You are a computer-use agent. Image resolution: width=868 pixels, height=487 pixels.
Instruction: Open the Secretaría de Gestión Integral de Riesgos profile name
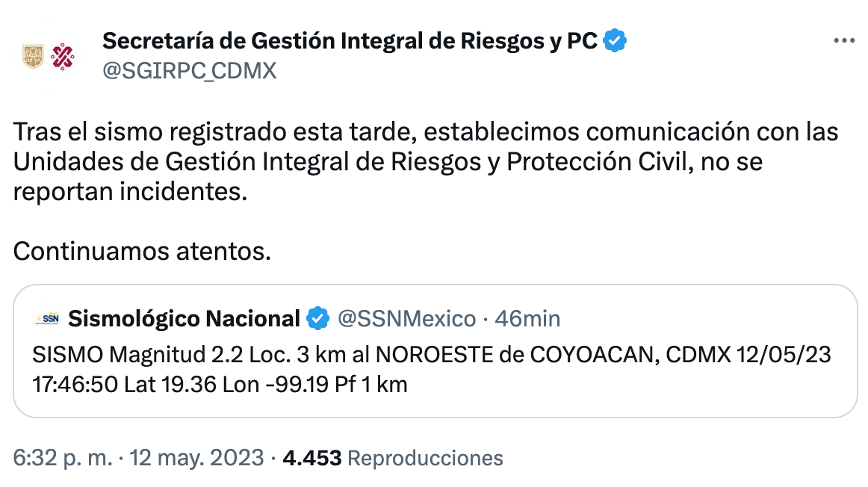[350, 41]
